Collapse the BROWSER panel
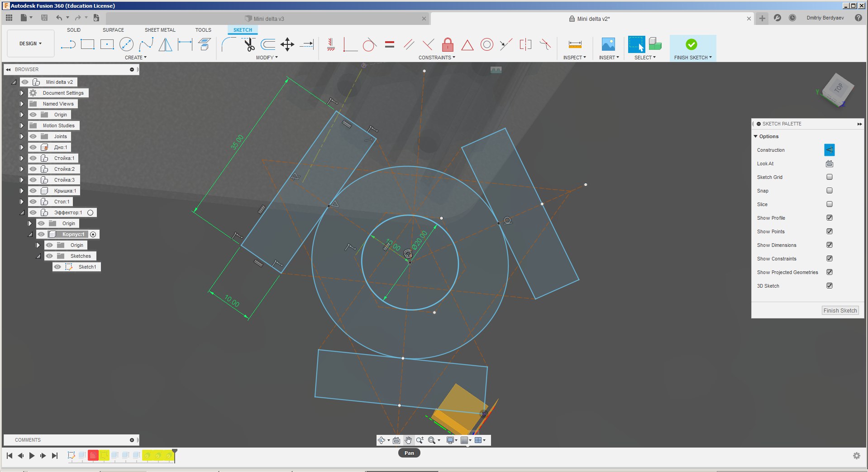The width and height of the screenshot is (868, 472). [8, 69]
